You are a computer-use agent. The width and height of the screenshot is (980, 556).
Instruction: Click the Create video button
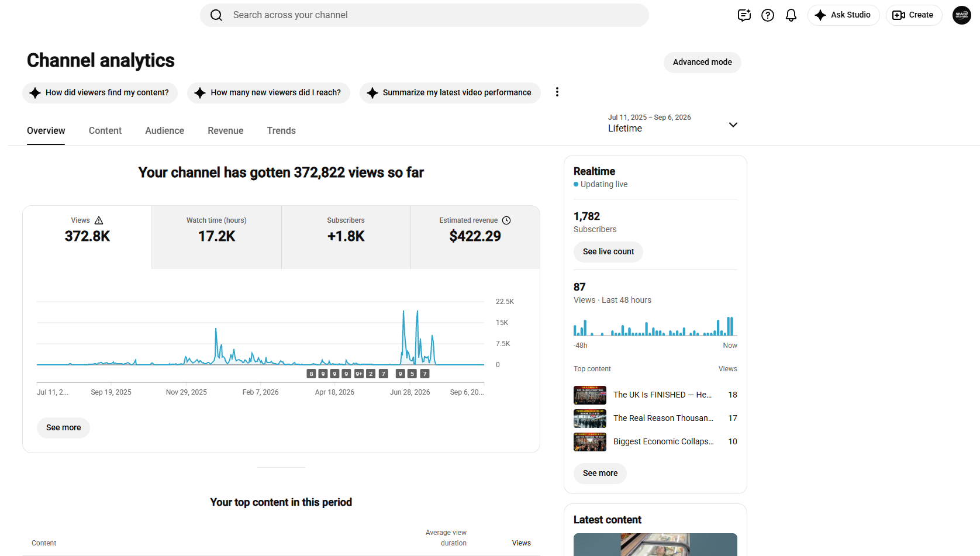(913, 15)
